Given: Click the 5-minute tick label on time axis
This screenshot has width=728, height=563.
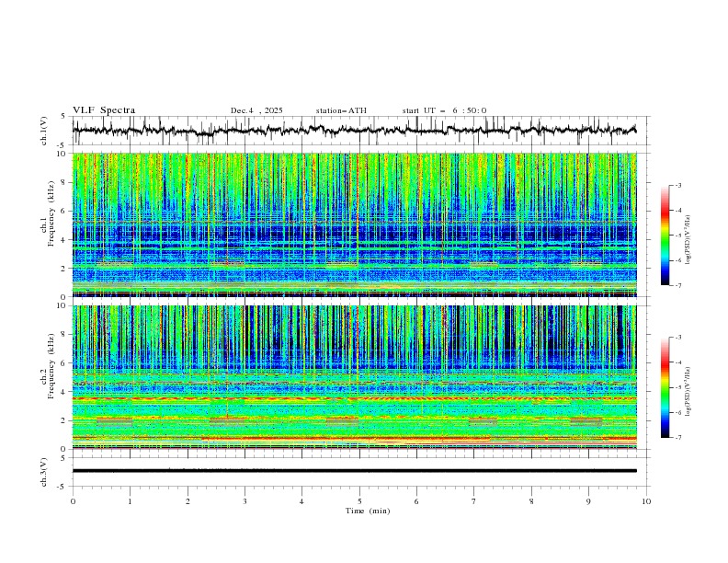Looking at the screenshot, I should (359, 501).
